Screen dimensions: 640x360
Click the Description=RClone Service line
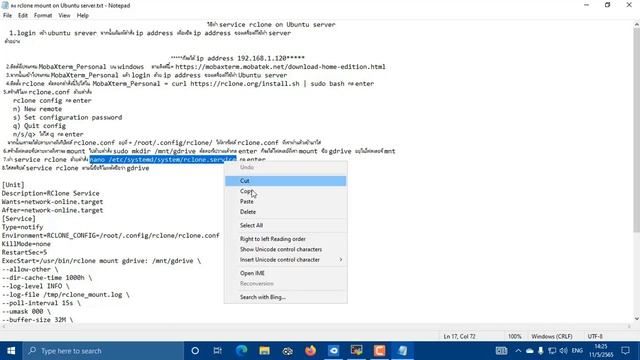51,193
